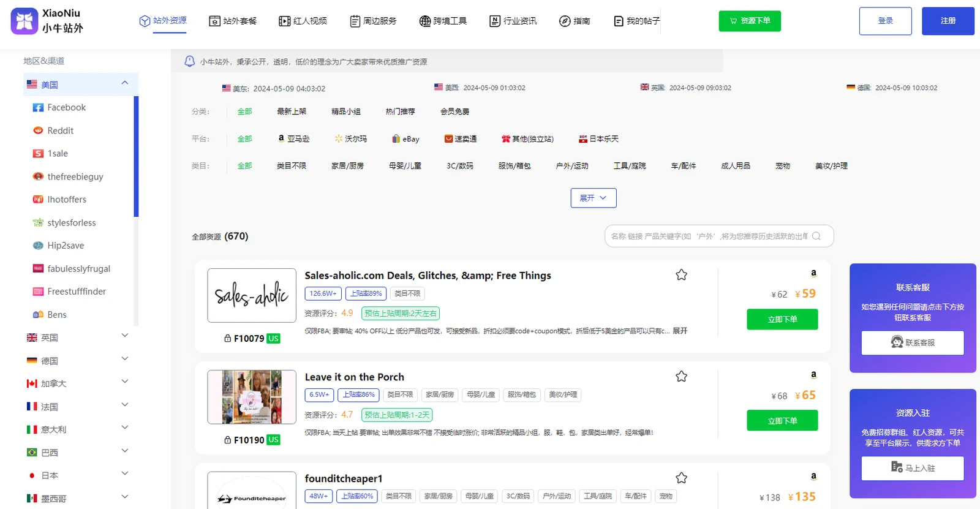Open the Leave it on the Porch thumbnail

[252, 397]
